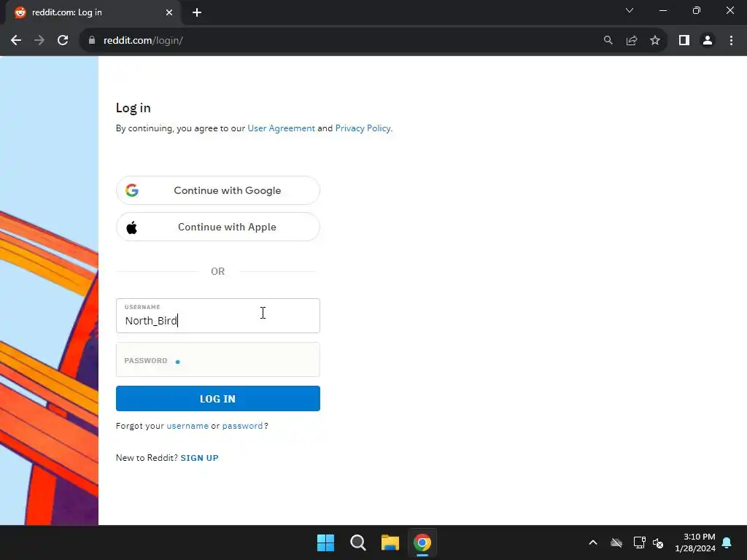Click the OneDrive cloud tray icon
The width and height of the screenshot is (747, 560).
(616, 542)
